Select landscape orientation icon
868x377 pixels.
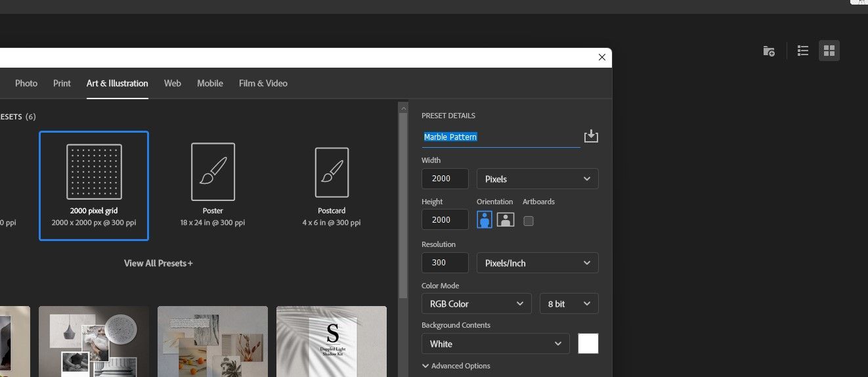tap(506, 220)
